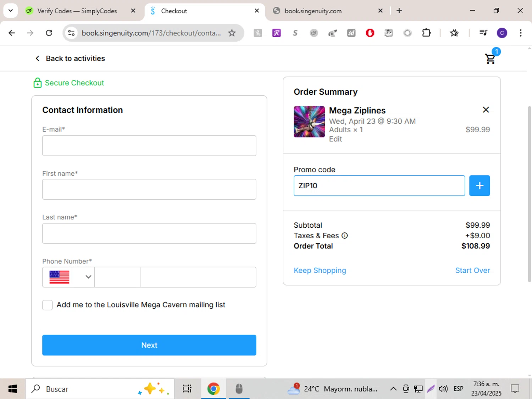Open the volume control icon
532x399 pixels.
point(443,389)
